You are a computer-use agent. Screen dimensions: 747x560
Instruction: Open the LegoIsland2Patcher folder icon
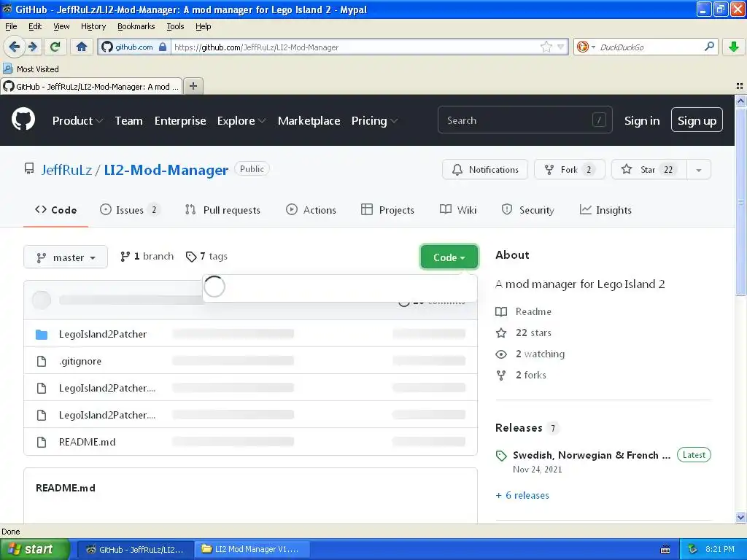42,334
